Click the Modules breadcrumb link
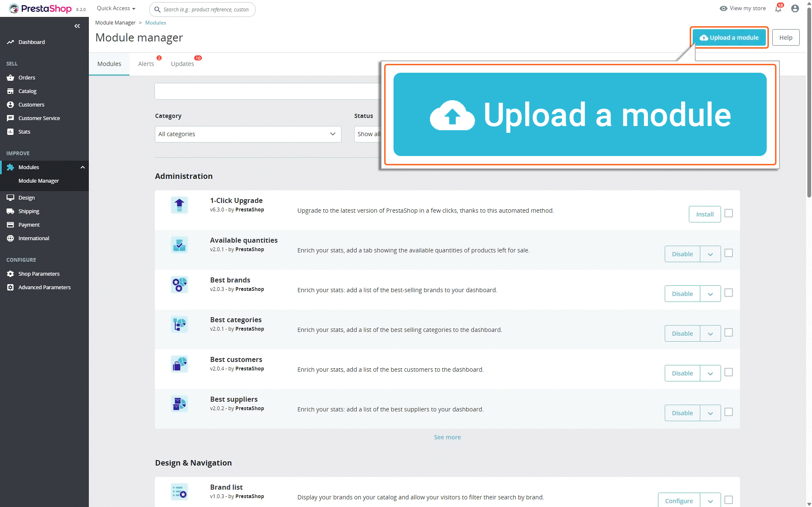This screenshot has height=507, width=812. click(155, 23)
